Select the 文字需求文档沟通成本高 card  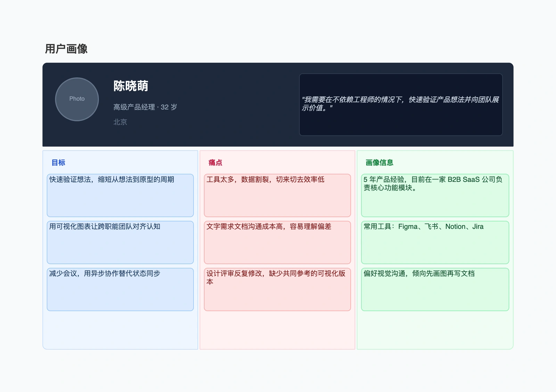click(x=278, y=242)
